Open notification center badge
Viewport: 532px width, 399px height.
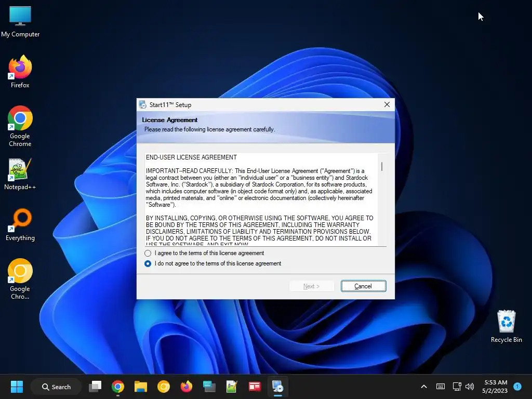tap(517, 387)
